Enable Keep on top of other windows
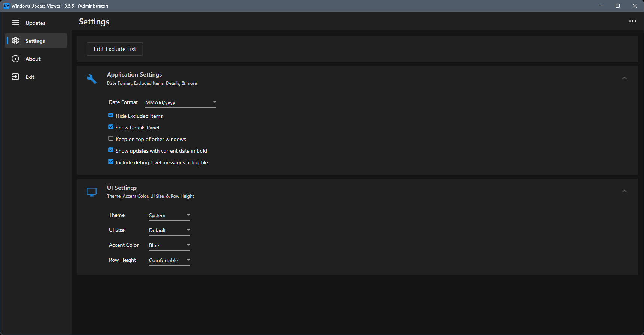The image size is (644, 335). (x=111, y=139)
